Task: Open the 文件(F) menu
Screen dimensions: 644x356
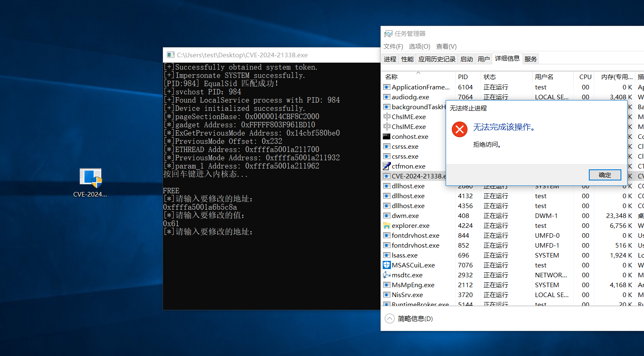Action: (x=393, y=47)
